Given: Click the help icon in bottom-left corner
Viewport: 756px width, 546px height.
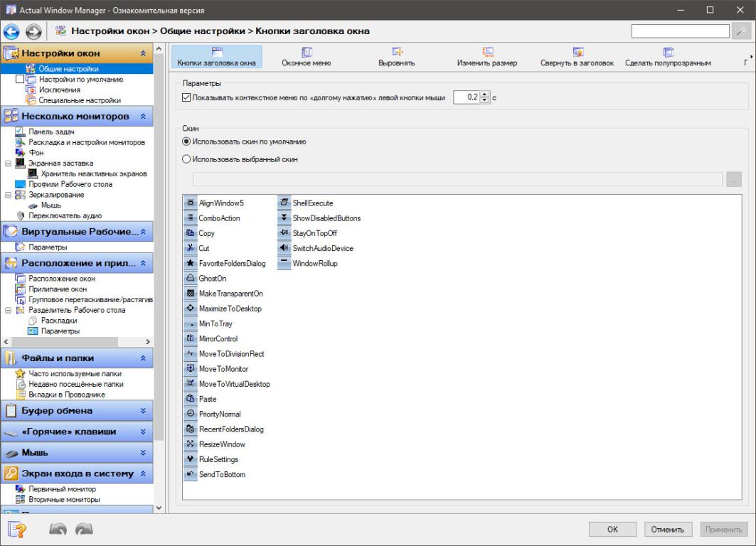Looking at the screenshot, I should [17, 529].
